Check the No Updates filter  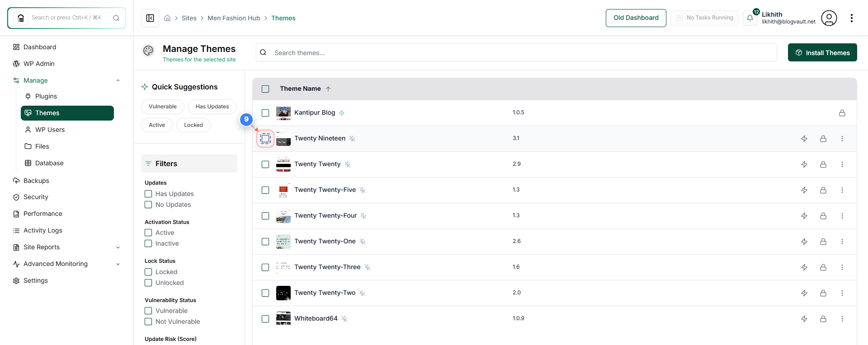point(148,205)
